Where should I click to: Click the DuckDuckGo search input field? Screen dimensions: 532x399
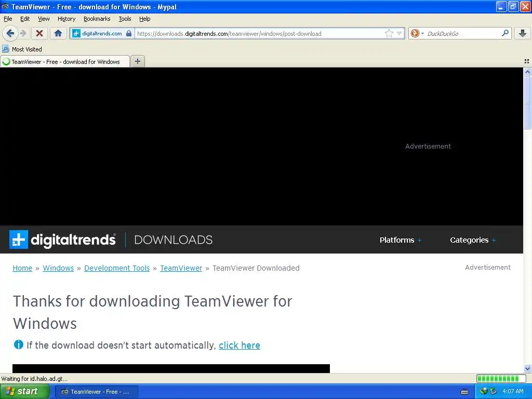(x=463, y=34)
